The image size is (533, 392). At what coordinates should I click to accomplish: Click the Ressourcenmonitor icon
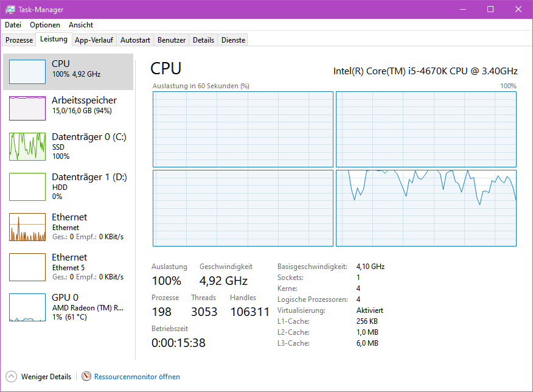pos(86,377)
